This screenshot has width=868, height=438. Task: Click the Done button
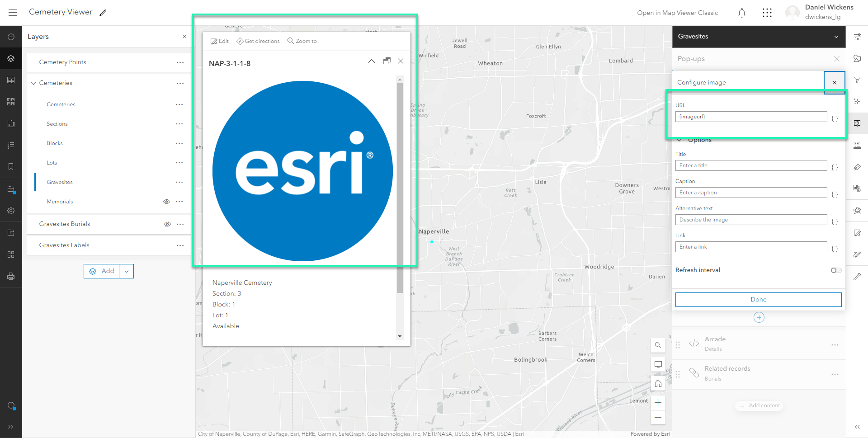[758, 299]
